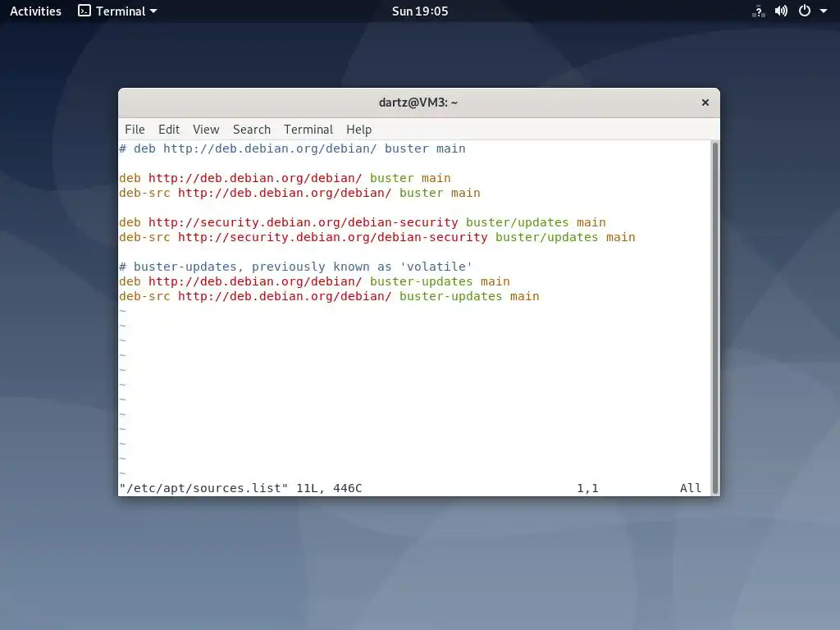Open the View menu
The height and width of the screenshot is (630, 840).
206,129
